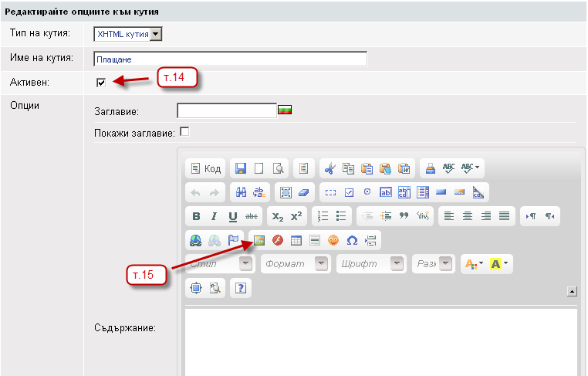Open the text color picker
The image size is (588, 376).
click(472, 264)
